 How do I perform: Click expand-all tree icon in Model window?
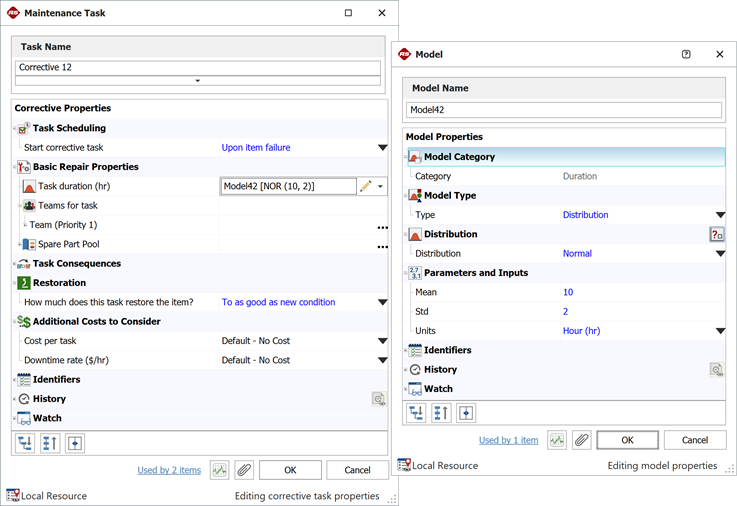click(416, 413)
